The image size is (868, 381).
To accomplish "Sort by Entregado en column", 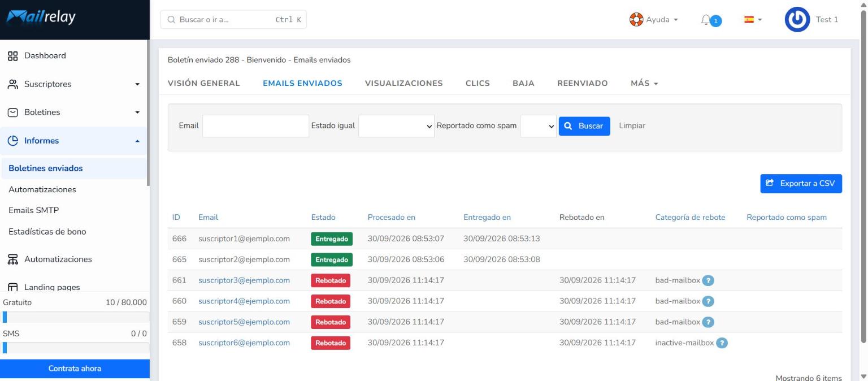I will 487,217.
